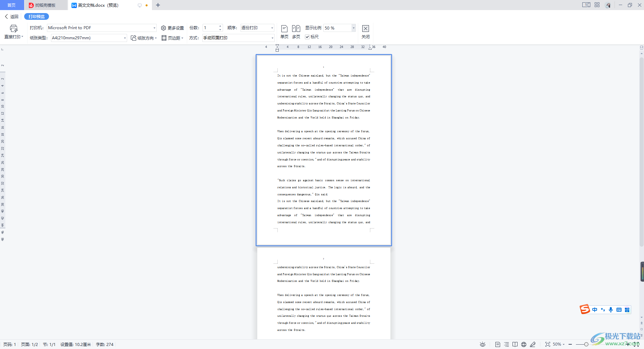
Task: Increase the copies count with stepper up arrow
Action: [220, 26]
